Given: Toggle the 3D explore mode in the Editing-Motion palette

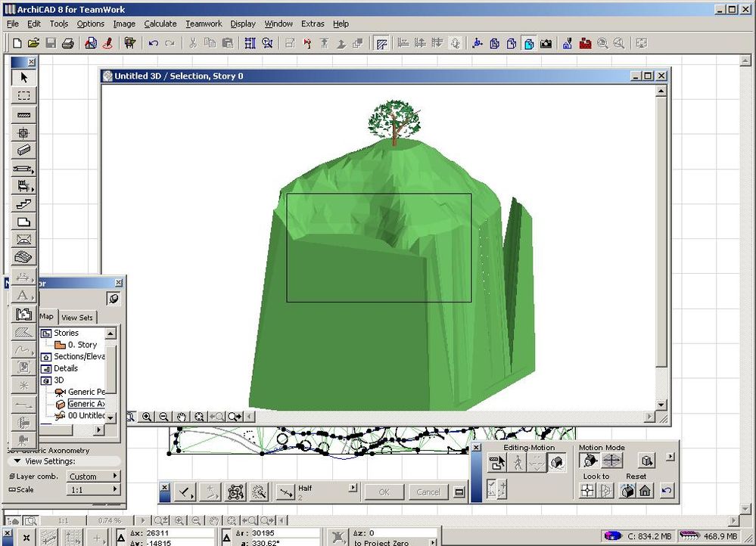Looking at the screenshot, I should tap(557, 462).
